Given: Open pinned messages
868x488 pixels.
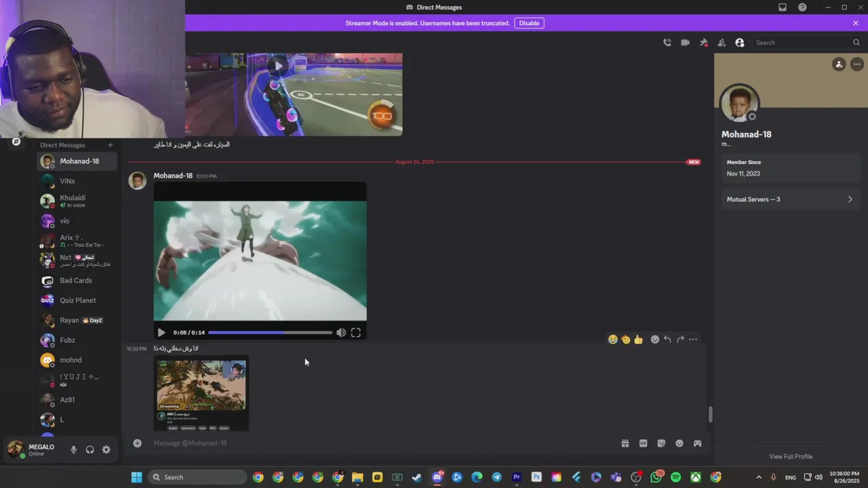Looking at the screenshot, I should (704, 43).
